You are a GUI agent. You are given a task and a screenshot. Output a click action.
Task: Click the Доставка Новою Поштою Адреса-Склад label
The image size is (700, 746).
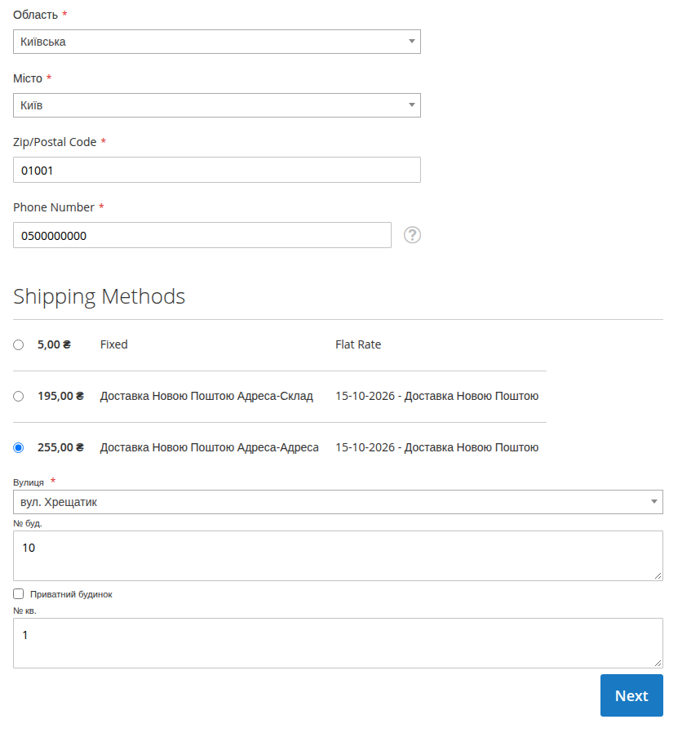[x=206, y=396]
